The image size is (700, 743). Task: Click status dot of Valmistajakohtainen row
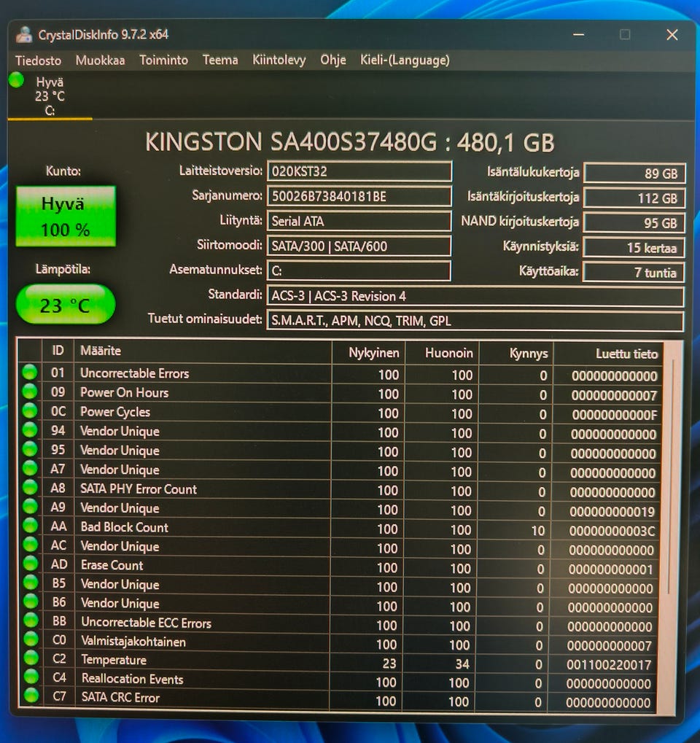[x=31, y=639]
